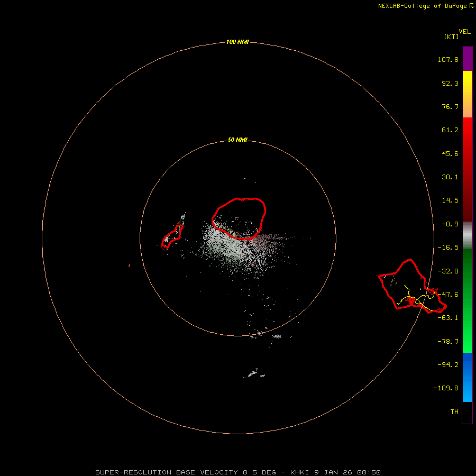
Task: Click the 76.7 scale value
Action: click(450, 106)
